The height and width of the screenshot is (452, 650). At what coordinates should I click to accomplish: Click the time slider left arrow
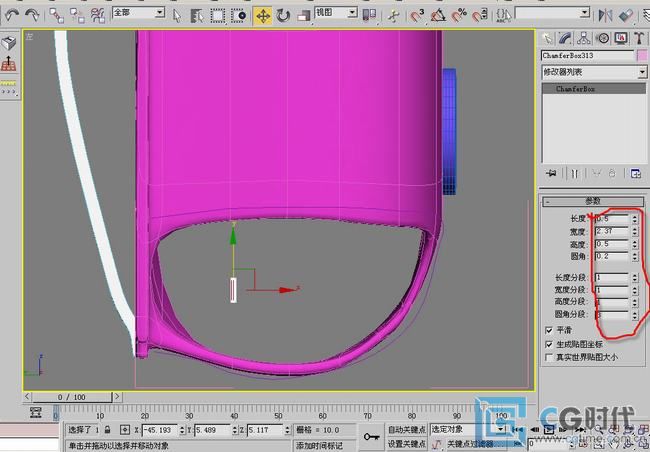click(x=27, y=396)
